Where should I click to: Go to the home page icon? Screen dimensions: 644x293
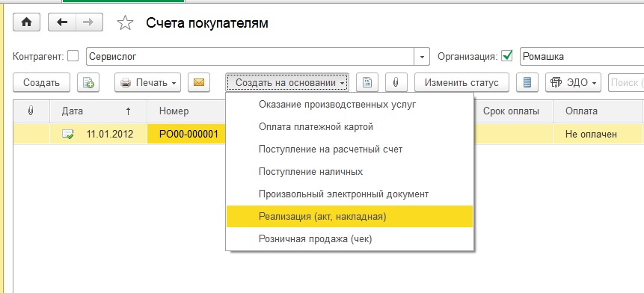pyautogui.click(x=26, y=22)
